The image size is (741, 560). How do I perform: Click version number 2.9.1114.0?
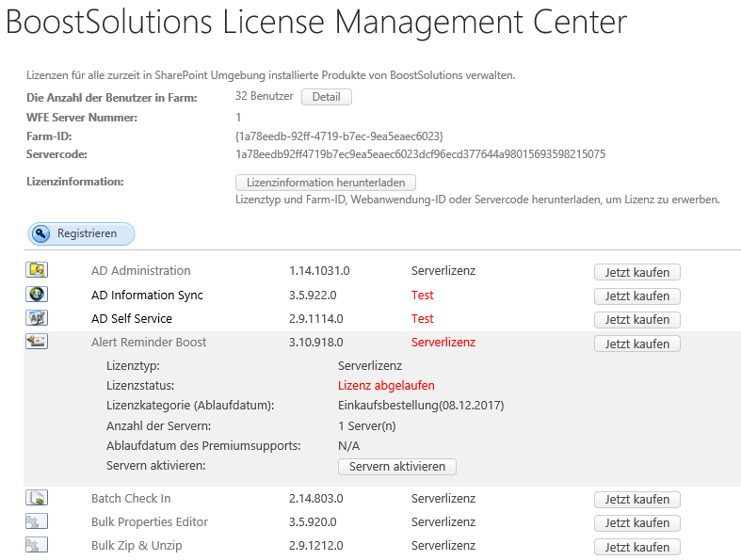pyautogui.click(x=316, y=319)
